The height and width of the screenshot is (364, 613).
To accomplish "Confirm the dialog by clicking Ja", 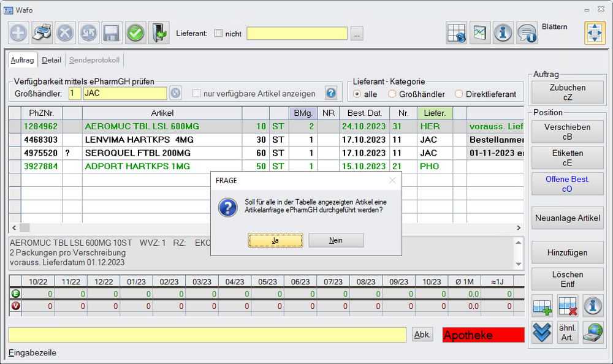I will [x=275, y=240].
